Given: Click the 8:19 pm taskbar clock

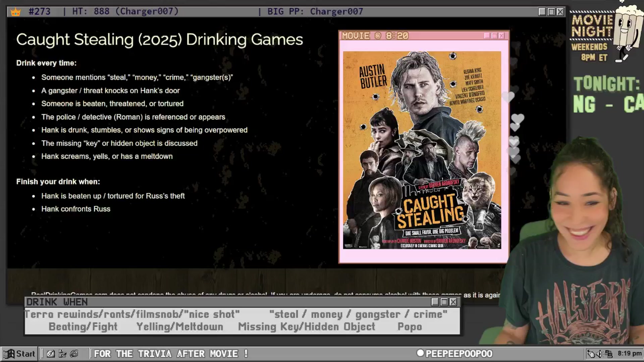Looking at the screenshot, I should 630,353.
